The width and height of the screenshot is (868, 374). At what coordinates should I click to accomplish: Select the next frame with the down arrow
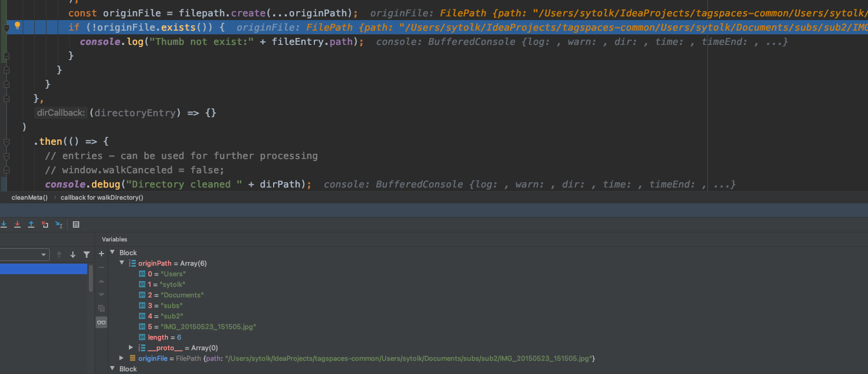tap(73, 255)
